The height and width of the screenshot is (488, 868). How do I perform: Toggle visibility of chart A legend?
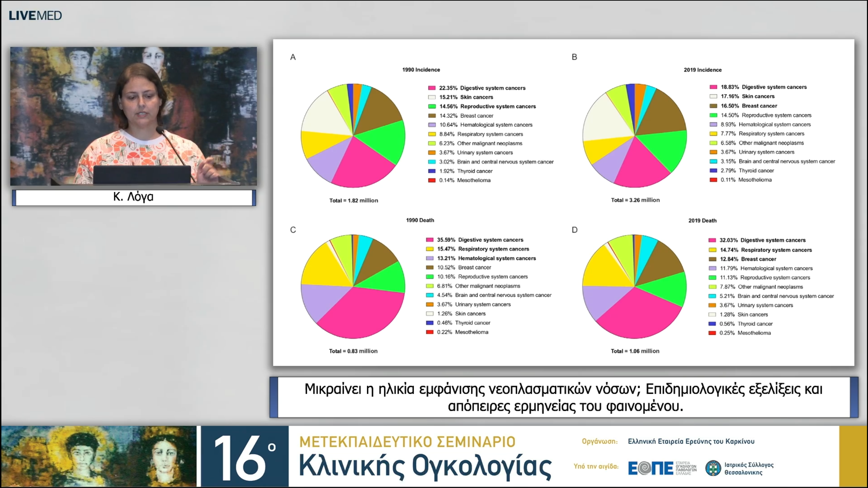pyautogui.click(x=490, y=134)
